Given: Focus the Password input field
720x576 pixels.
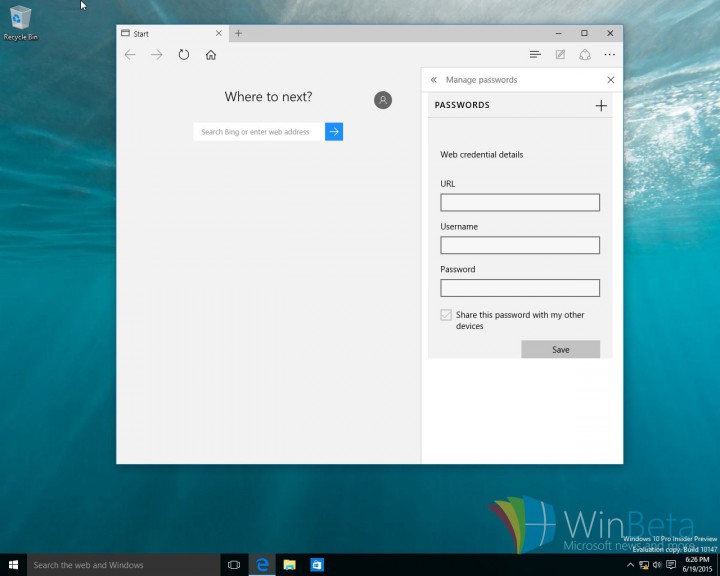Looking at the screenshot, I should (x=520, y=288).
